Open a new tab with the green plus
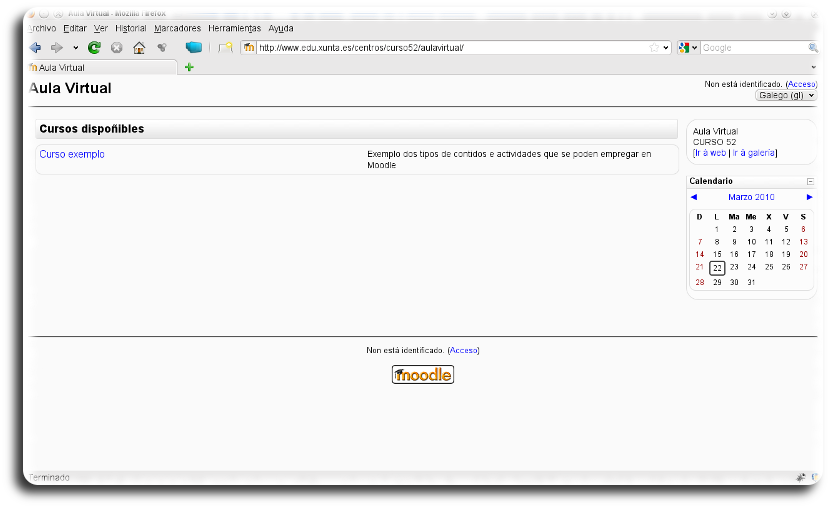 click(189, 67)
